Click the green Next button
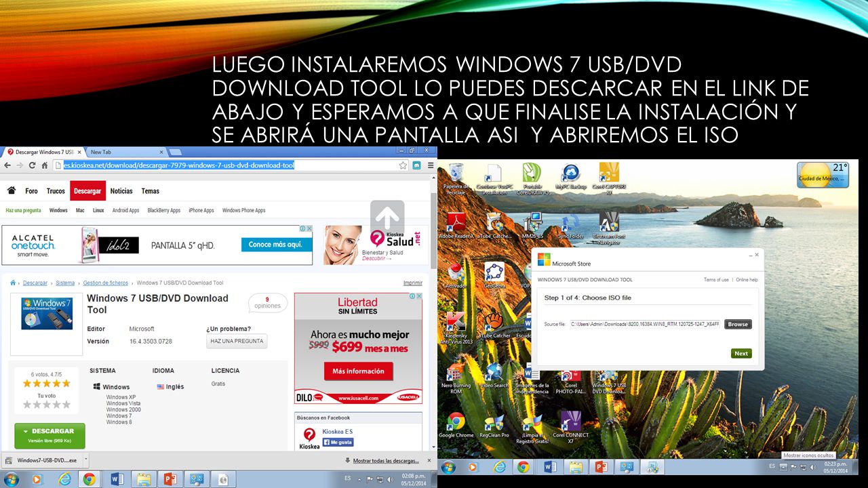Image resolution: width=868 pixels, height=488 pixels. (x=741, y=353)
